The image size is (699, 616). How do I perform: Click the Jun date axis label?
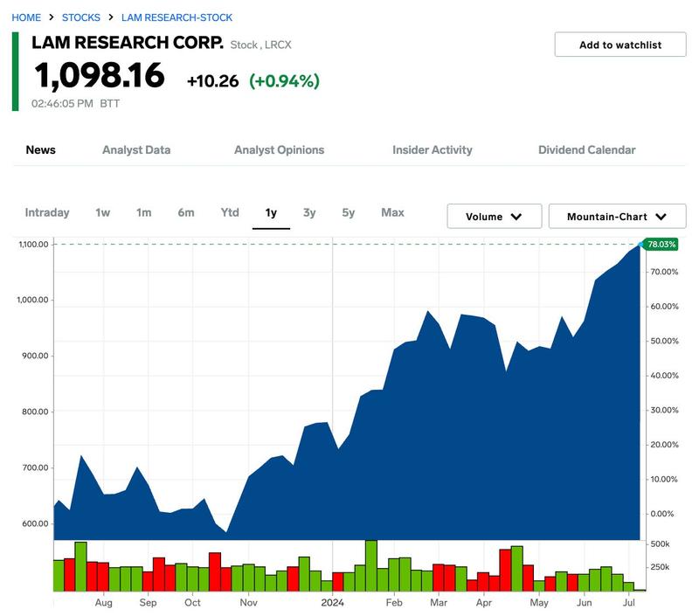(x=585, y=603)
